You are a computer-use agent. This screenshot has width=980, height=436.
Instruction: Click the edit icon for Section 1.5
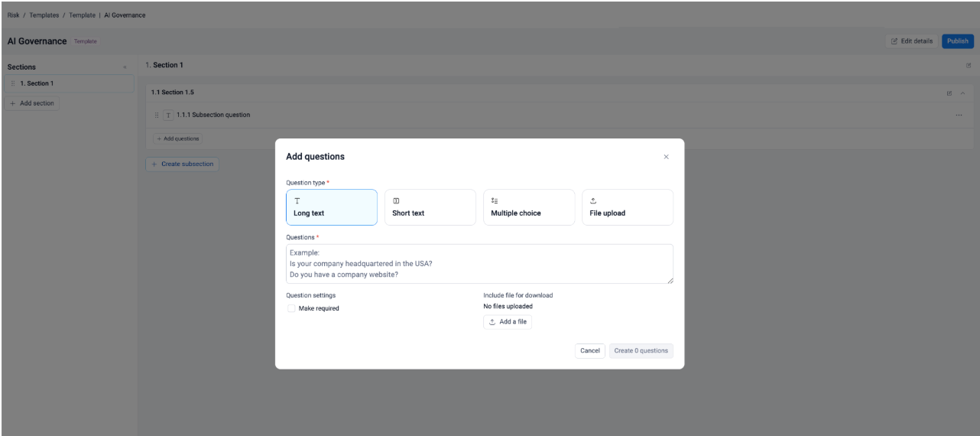[x=949, y=93]
